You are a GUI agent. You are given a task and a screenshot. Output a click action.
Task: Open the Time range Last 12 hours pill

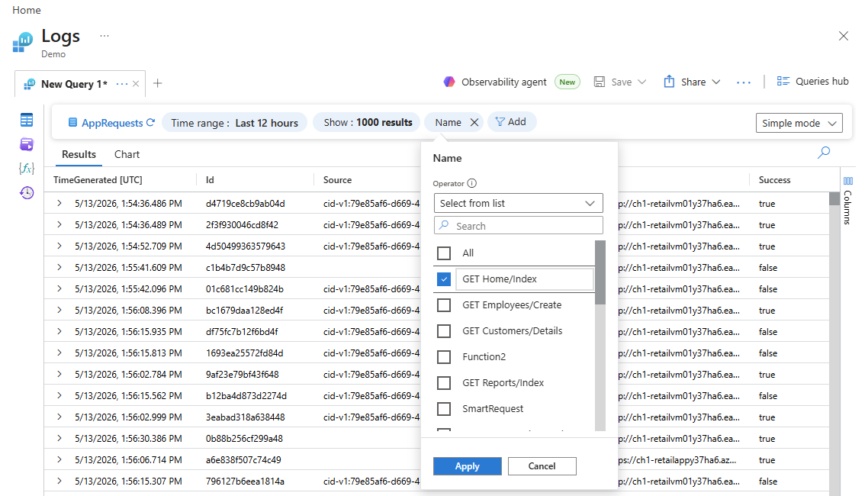click(235, 122)
